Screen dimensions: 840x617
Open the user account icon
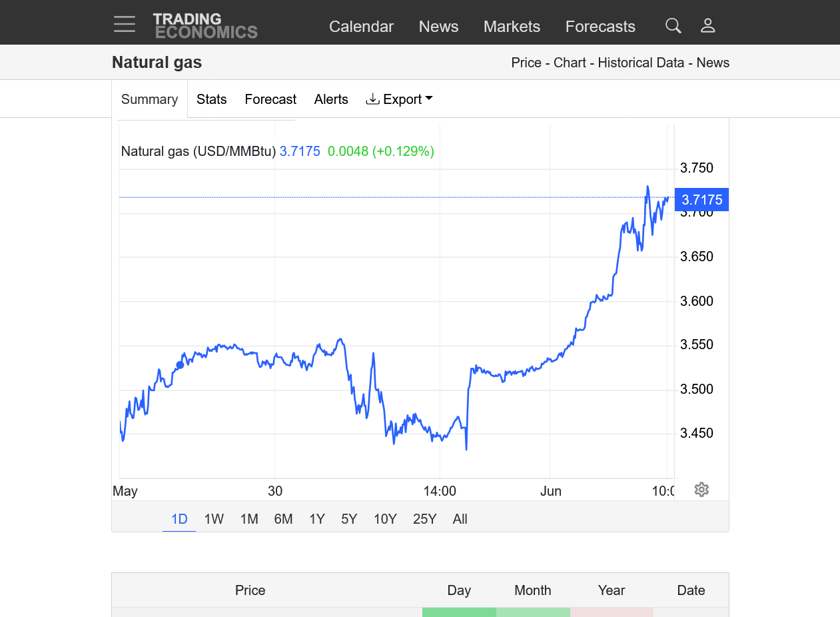[707, 26]
